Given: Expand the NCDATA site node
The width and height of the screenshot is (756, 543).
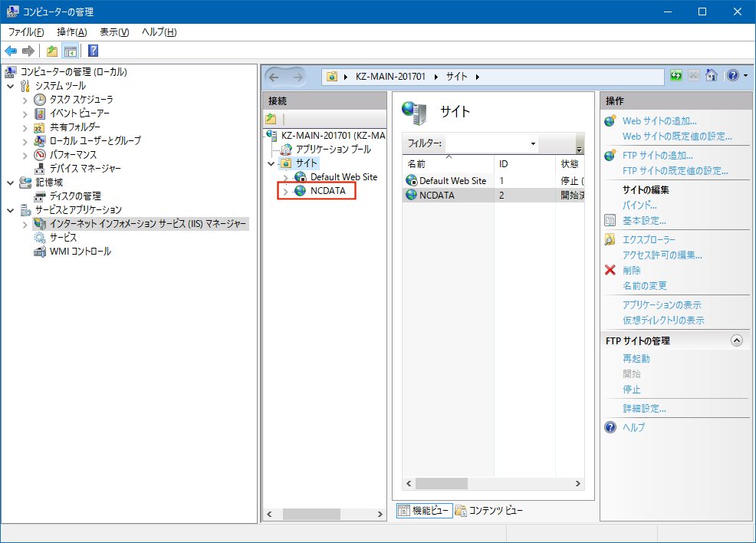Looking at the screenshot, I should [285, 192].
